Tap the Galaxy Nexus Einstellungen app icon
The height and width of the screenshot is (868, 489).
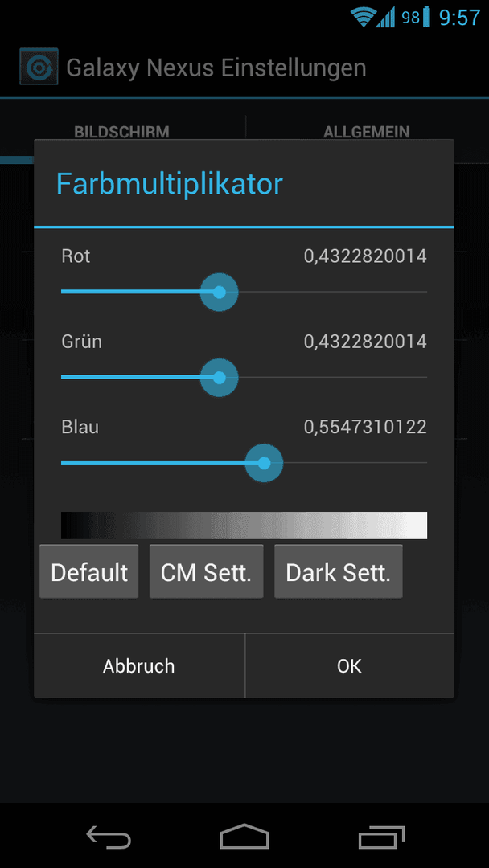39,67
